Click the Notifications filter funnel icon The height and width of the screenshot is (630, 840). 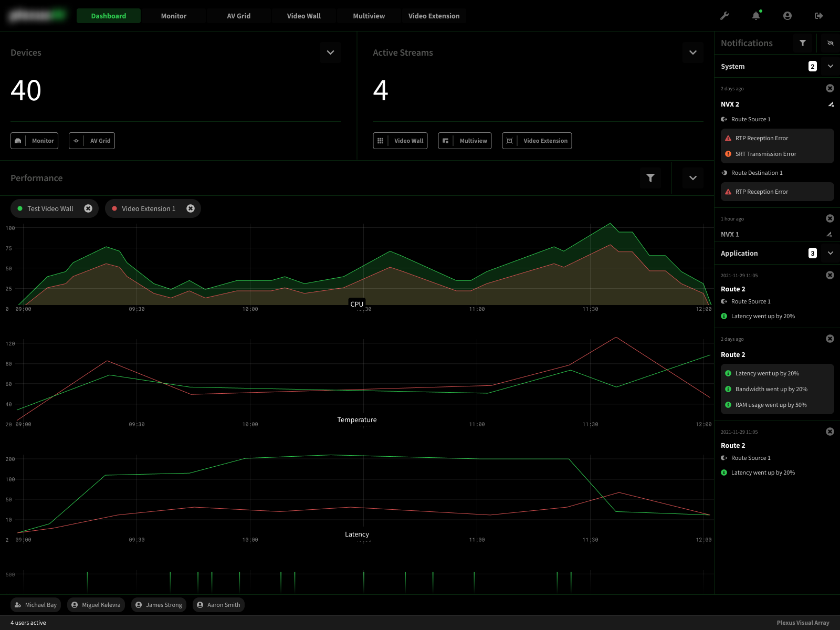[x=803, y=43]
